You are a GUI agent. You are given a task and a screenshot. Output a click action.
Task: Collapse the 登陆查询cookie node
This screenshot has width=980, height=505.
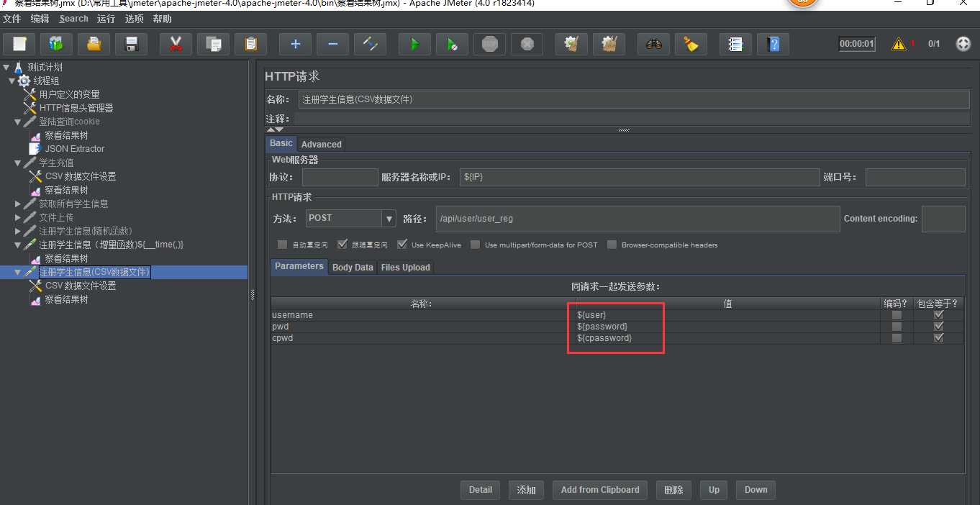click(18, 122)
